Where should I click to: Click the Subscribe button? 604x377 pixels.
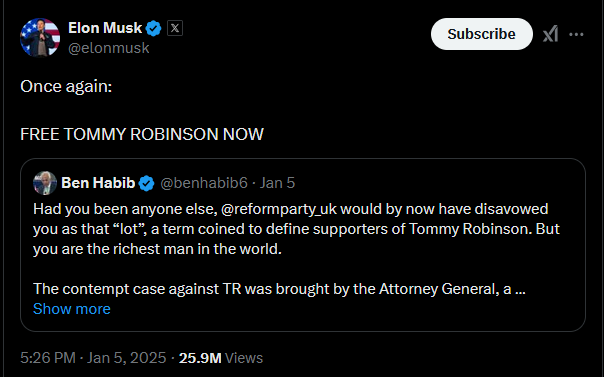pos(482,34)
